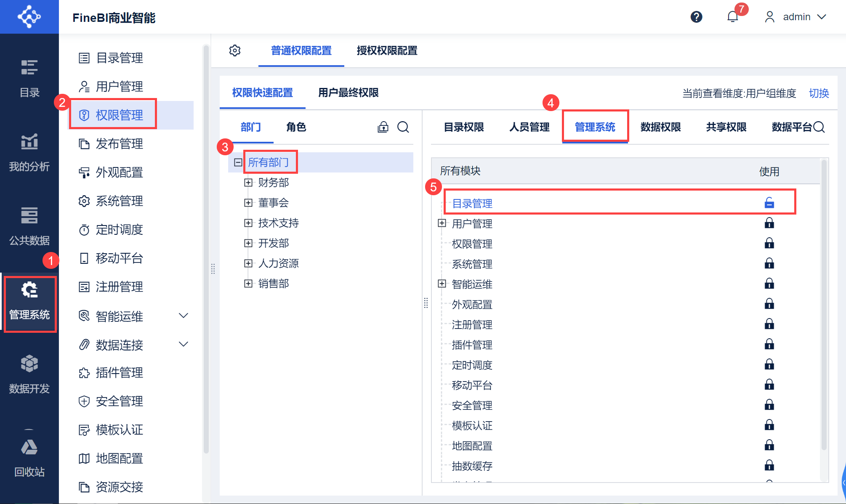Expand the 用户管理 module tree node
The height and width of the screenshot is (504, 846).
tap(442, 223)
